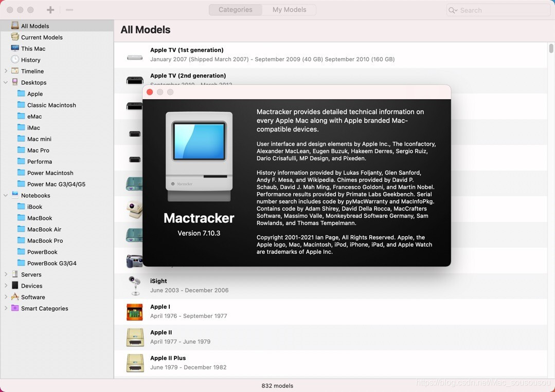Click the Apple II Plus computer icon
The height and width of the screenshot is (392, 555).
(135, 363)
